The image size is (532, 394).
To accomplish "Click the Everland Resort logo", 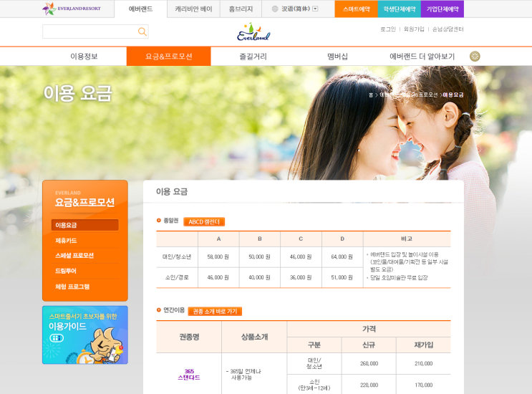I will (72, 9).
